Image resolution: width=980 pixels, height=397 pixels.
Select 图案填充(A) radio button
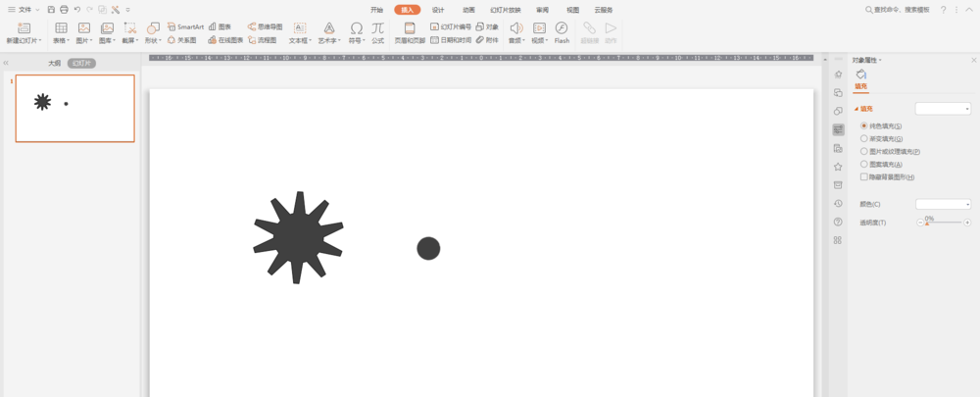tap(864, 164)
